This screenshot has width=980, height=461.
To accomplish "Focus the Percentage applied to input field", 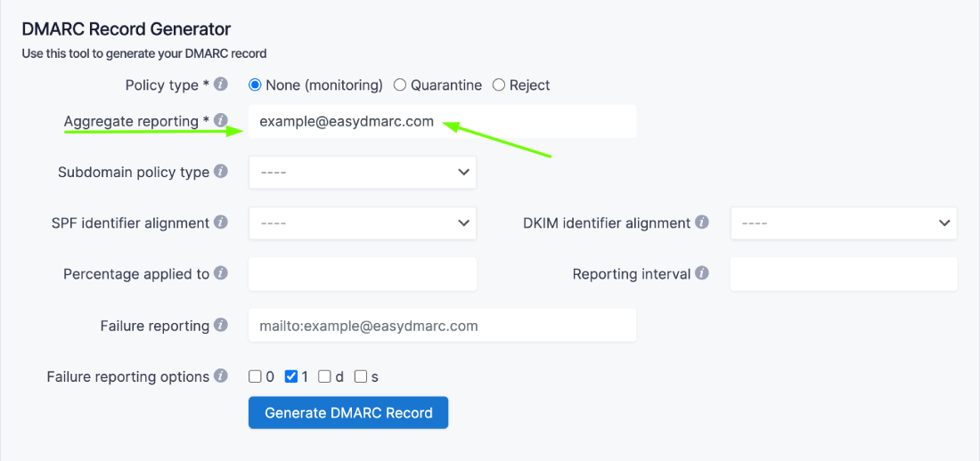I will click(363, 274).
